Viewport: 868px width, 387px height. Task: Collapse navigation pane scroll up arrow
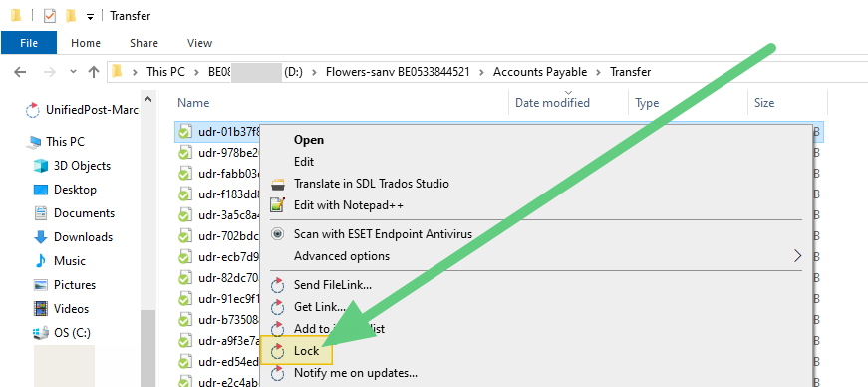point(147,100)
